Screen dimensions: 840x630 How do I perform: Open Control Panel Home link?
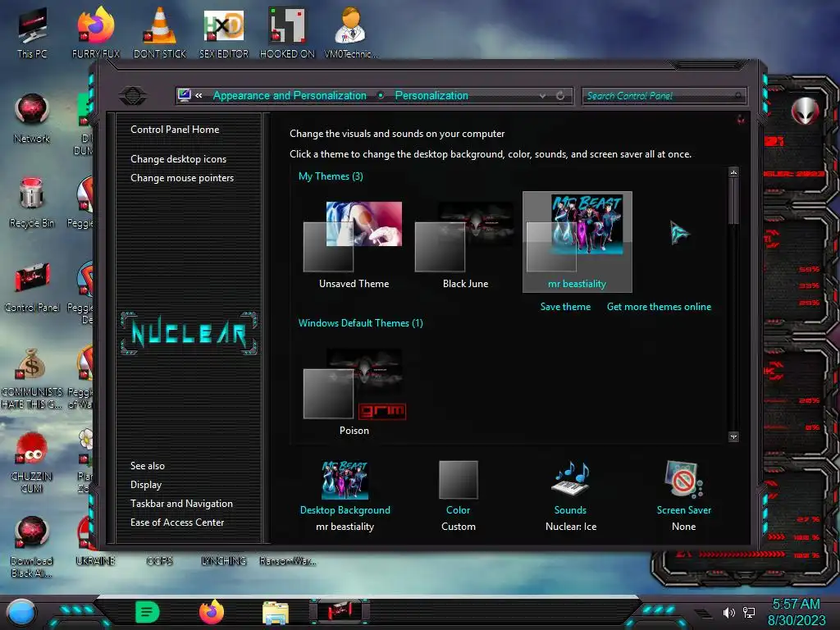tap(175, 130)
